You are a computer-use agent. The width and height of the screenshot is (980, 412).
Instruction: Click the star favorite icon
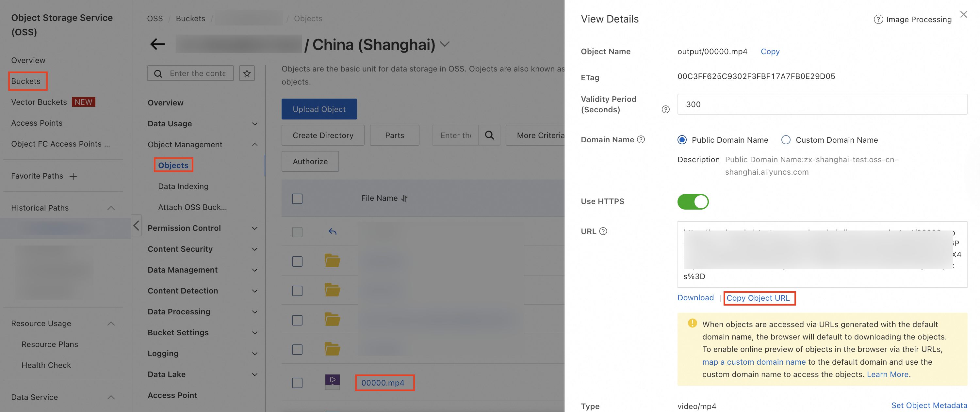click(x=247, y=73)
